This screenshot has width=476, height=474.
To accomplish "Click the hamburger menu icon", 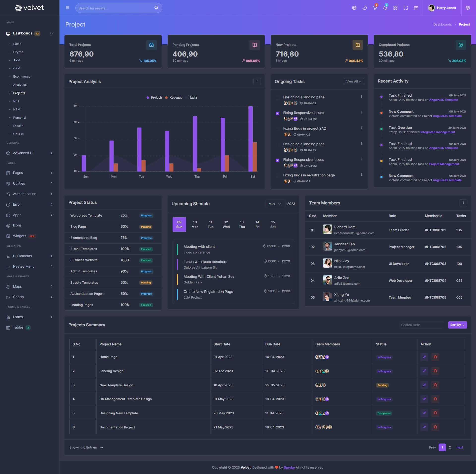I will point(67,8).
